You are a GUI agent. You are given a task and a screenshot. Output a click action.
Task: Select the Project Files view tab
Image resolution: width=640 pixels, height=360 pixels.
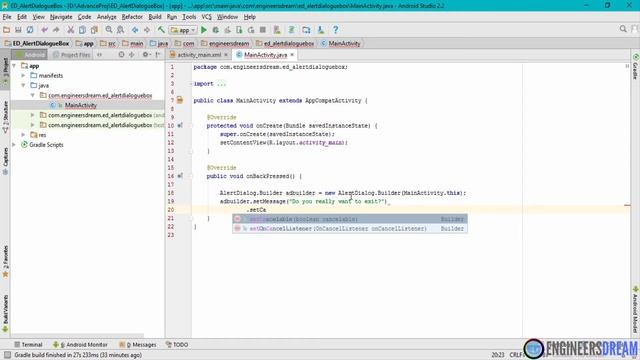[72, 55]
